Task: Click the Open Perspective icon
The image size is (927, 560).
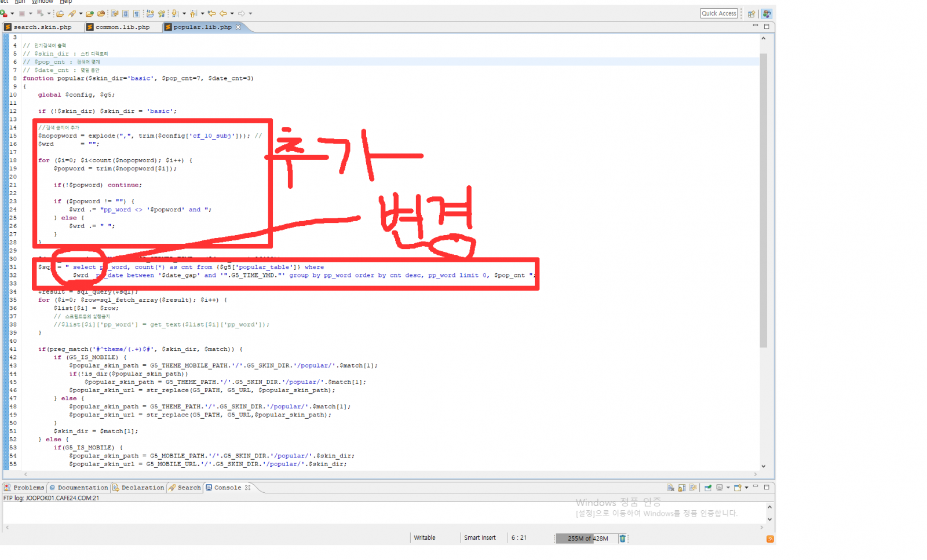Action: (x=751, y=14)
